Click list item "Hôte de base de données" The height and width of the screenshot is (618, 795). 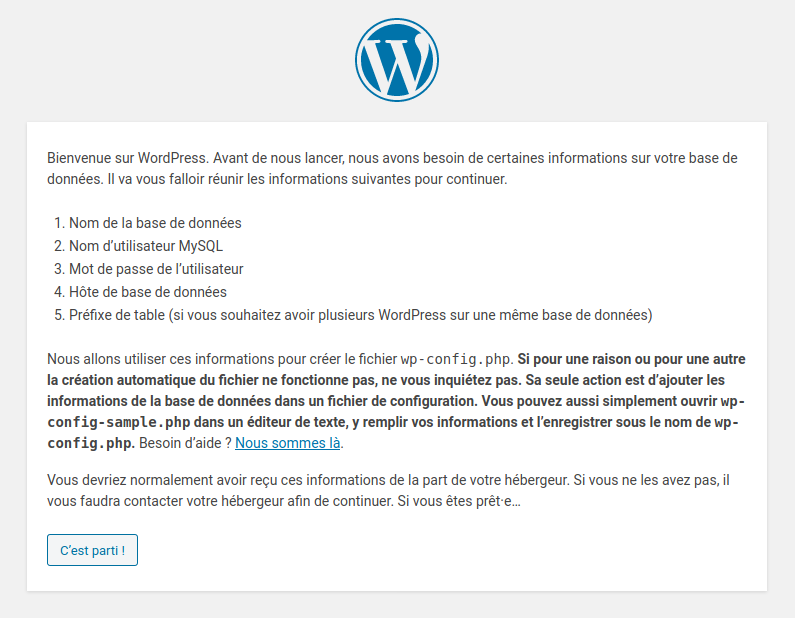148,292
